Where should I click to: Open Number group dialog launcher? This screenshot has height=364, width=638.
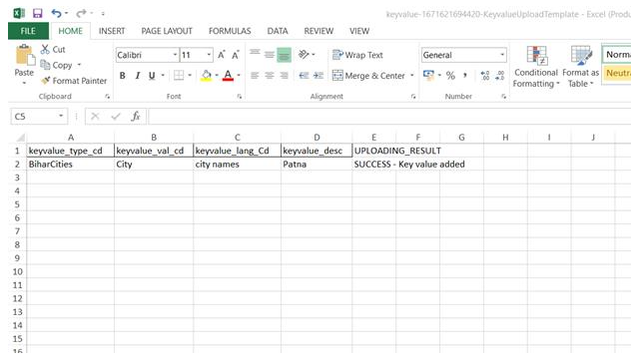[x=504, y=97]
